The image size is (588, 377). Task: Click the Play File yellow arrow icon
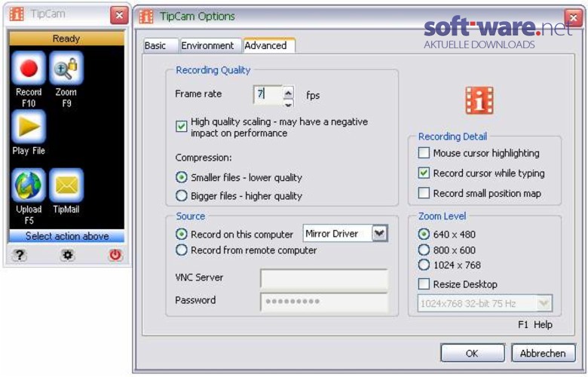[x=29, y=127]
